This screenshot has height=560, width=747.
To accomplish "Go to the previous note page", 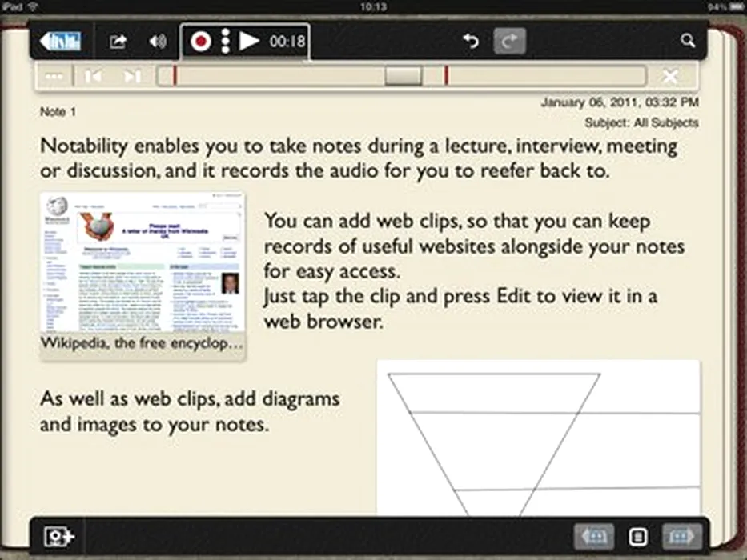I will [x=594, y=536].
